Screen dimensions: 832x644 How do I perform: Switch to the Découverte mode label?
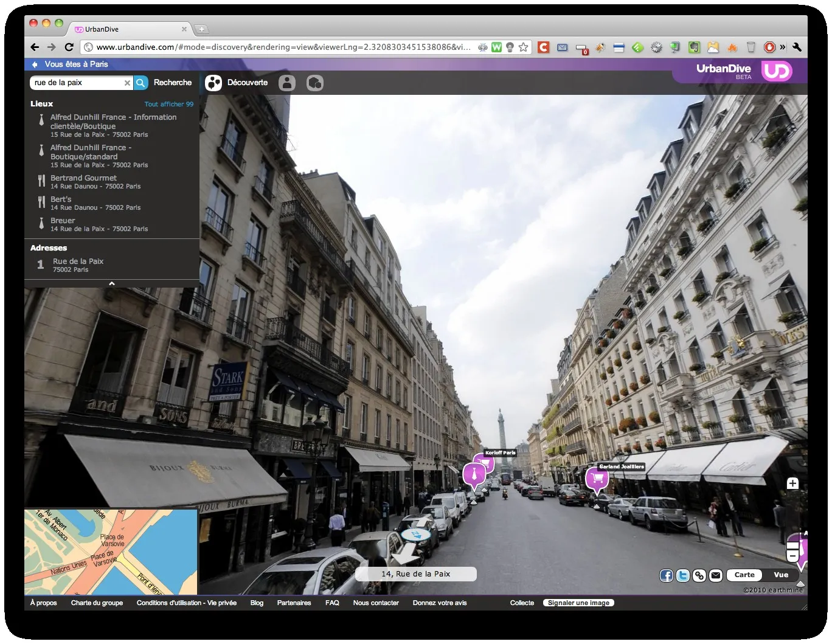248,83
